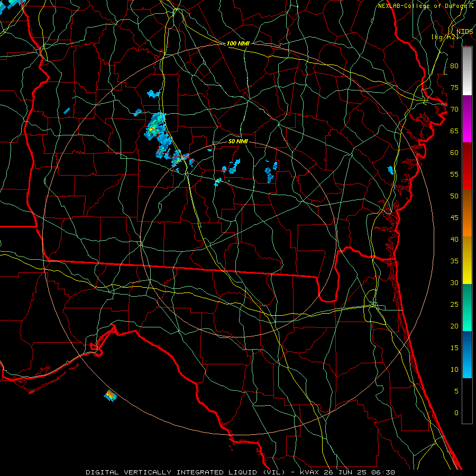This screenshot has width=476, height=476.
Task: Pick the yellow-gold band on the color scale
Action: (x=467, y=260)
